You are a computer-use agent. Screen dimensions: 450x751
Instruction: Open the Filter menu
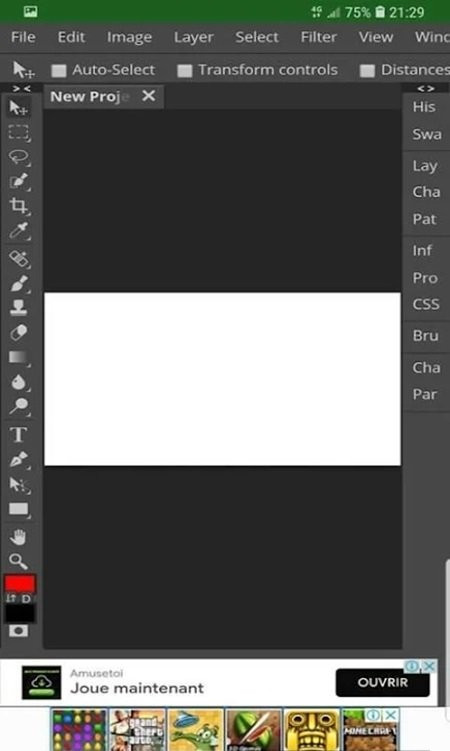[x=318, y=37]
